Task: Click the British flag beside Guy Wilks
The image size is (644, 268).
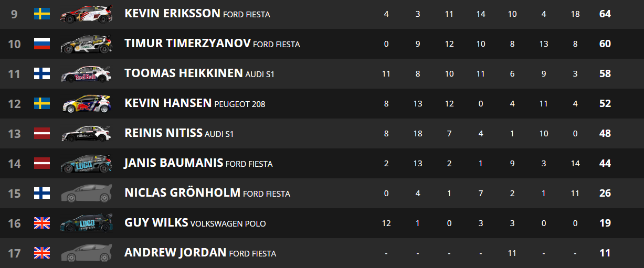Action: click(x=42, y=223)
